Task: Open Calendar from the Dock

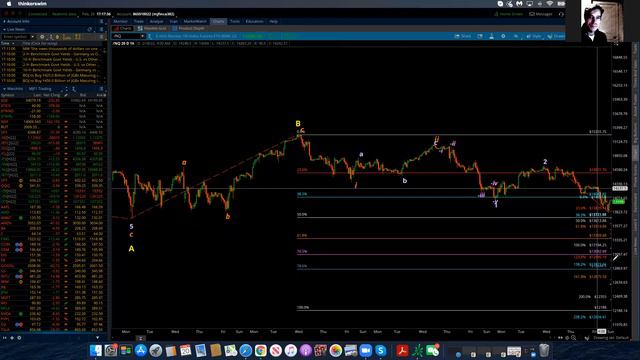Action: (185, 350)
